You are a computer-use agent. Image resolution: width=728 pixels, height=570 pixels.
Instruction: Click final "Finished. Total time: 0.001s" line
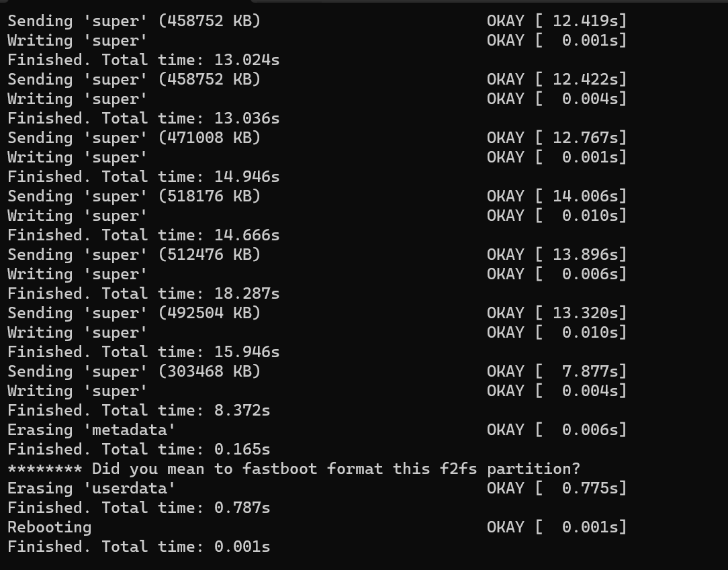[x=139, y=547]
